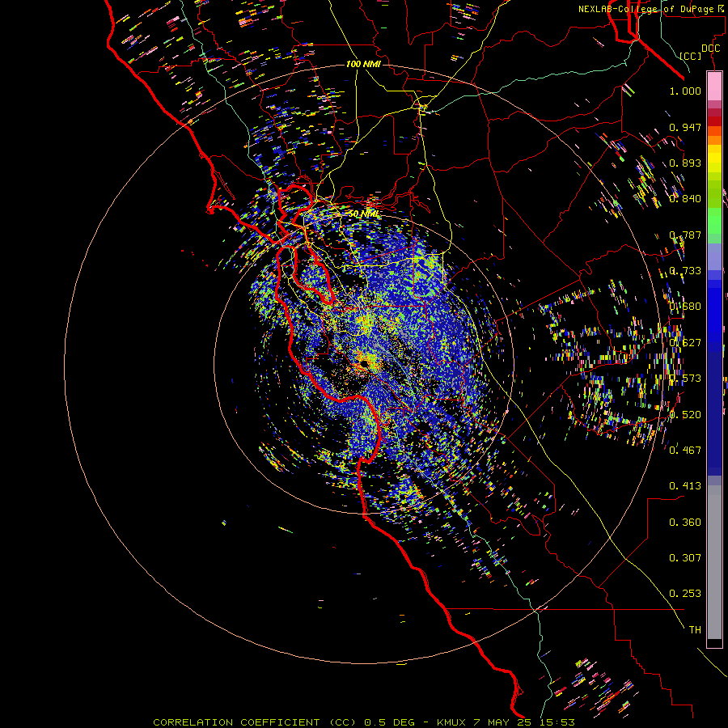728x728 pixels.
Task: Click the 50 NMI range ring label
Action: point(363,214)
